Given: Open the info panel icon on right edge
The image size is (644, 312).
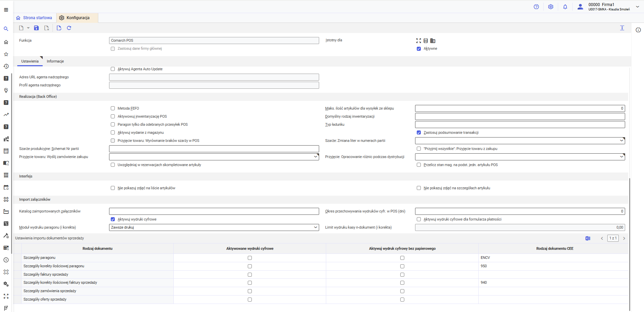Looking at the screenshot, I should click(x=638, y=30).
